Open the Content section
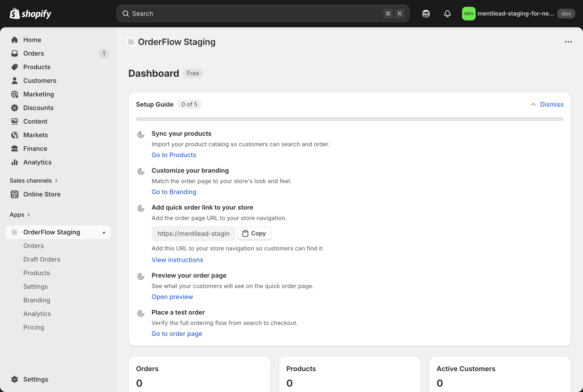Image resolution: width=583 pixels, height=392 pixels. [35, 121]
